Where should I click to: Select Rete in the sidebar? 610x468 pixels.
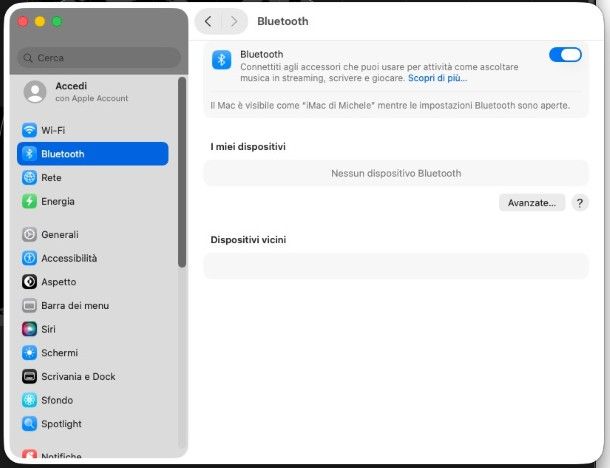point(93,177)
